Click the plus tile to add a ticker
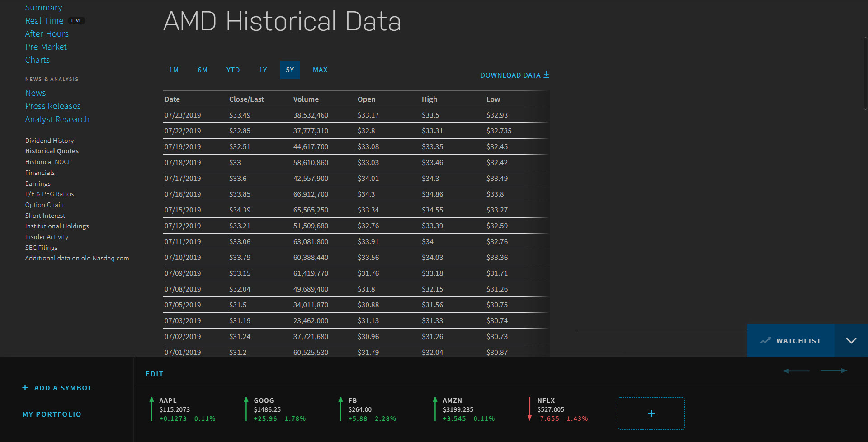 tap(651, 413)
